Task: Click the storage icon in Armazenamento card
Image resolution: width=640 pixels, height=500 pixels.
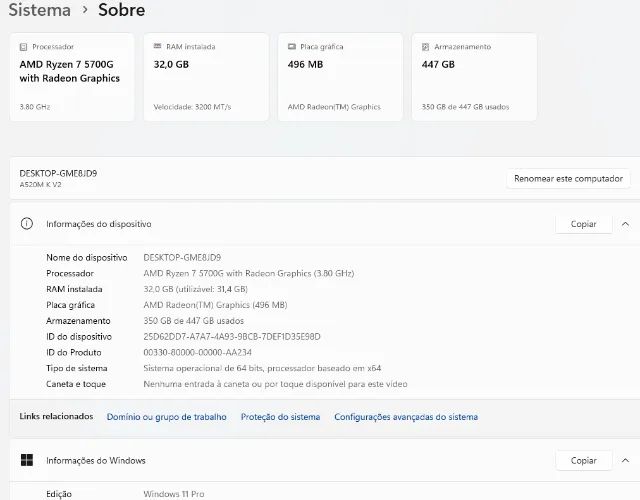Action: (425, 47)
